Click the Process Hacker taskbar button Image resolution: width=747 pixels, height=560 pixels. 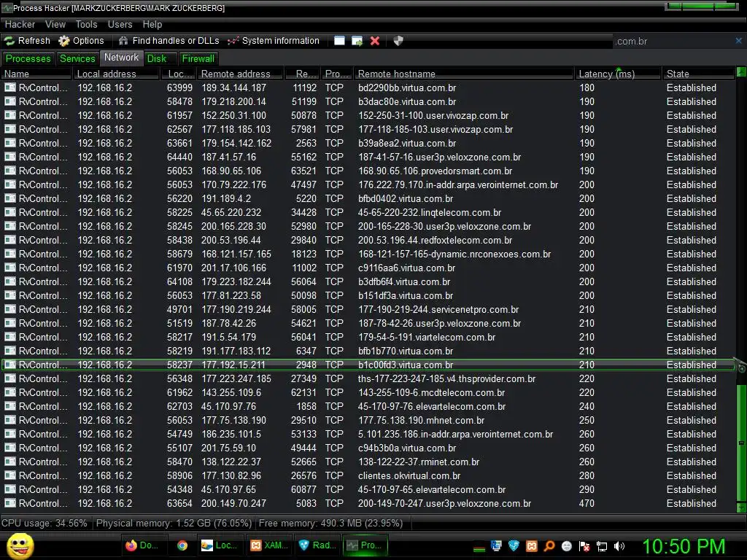(x=365, y=545)
